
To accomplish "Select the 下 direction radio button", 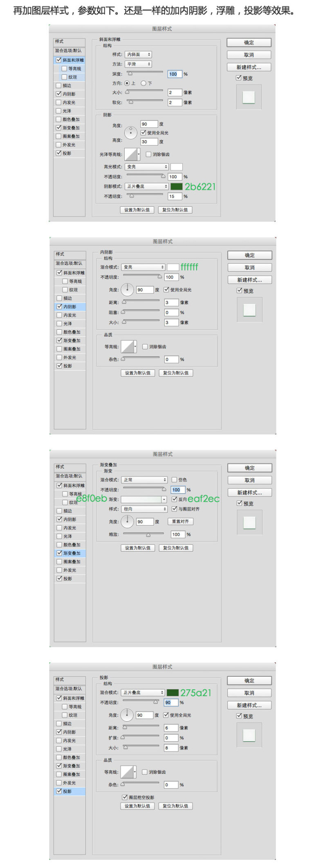I will (143, 83).
